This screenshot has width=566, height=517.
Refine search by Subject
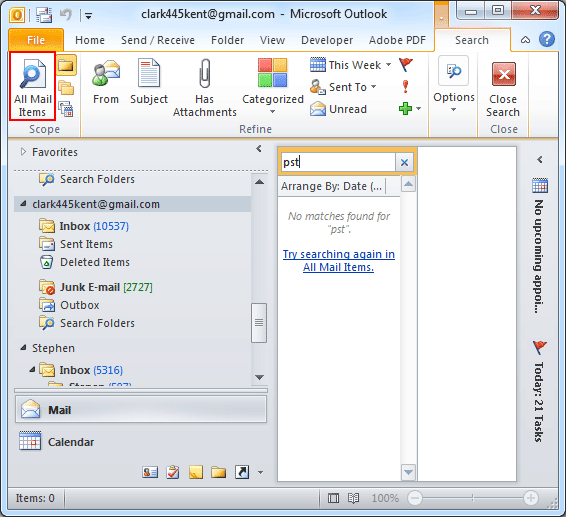149,82
